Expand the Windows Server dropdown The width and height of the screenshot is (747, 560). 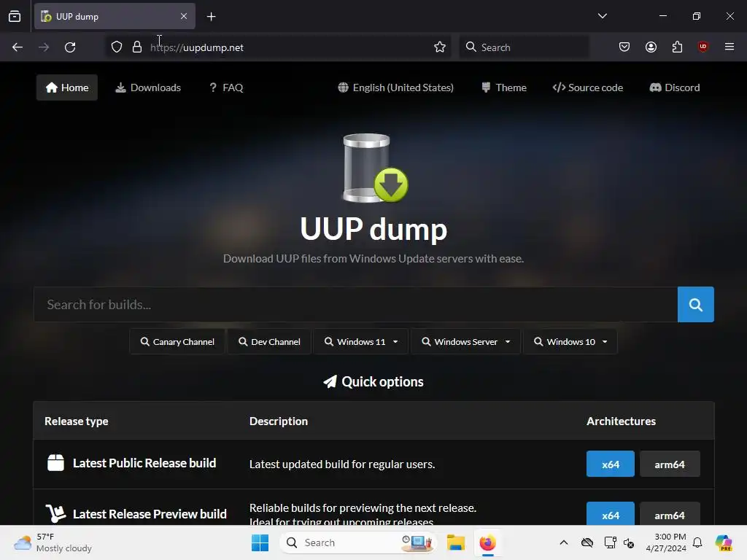click(x=465, y=342)
